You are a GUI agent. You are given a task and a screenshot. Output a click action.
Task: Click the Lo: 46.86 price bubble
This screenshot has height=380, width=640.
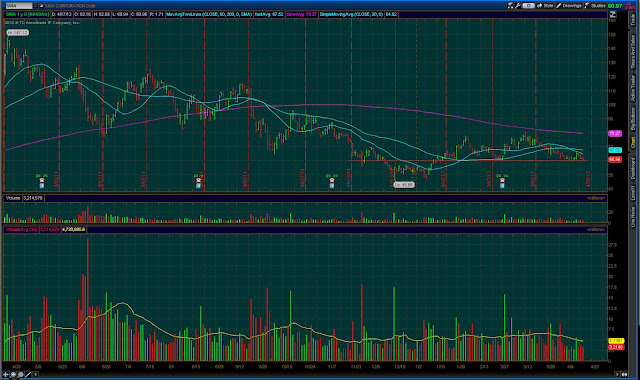point(404,185)
